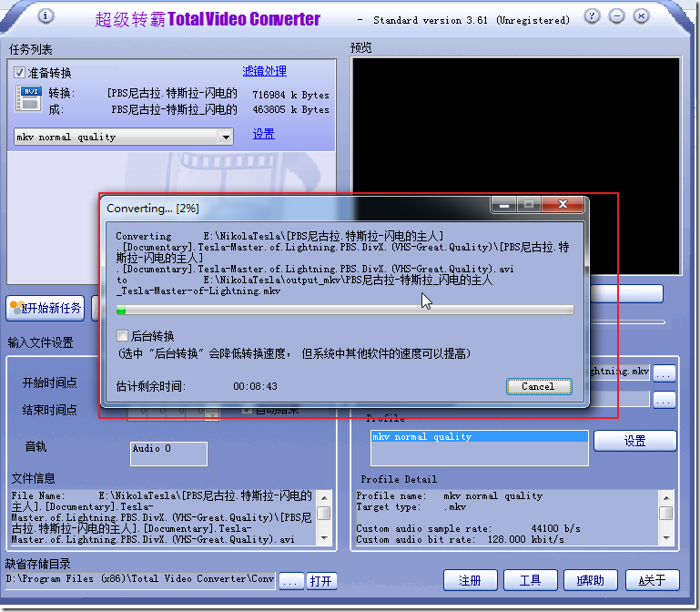Screen dimensions: 700x612
Task: Cancel the conversion in progress
Action: [539, 386]
